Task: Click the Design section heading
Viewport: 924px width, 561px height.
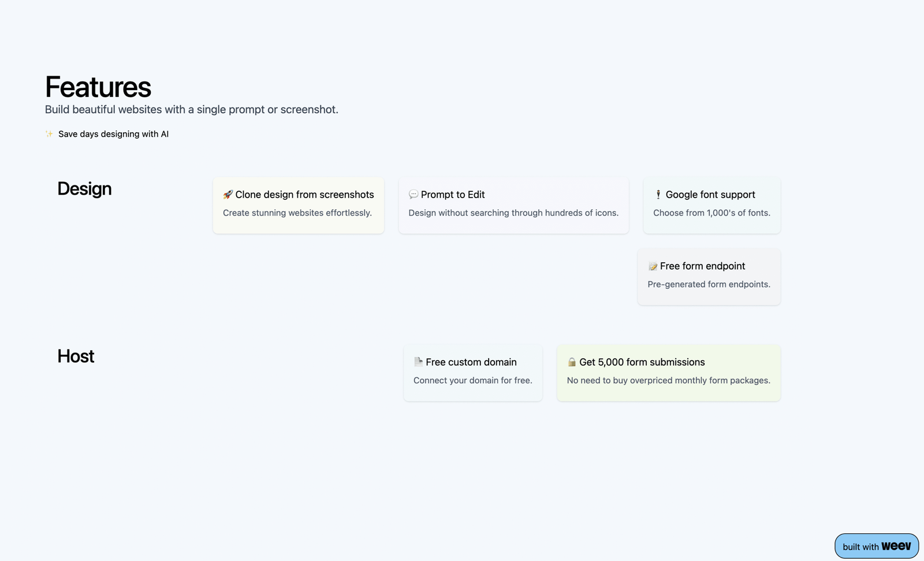Action: tap(84, 189)
